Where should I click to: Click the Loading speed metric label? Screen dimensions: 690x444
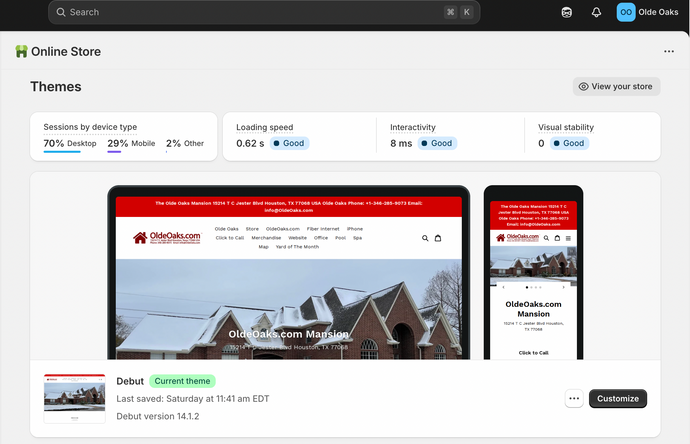coord(264,127)
